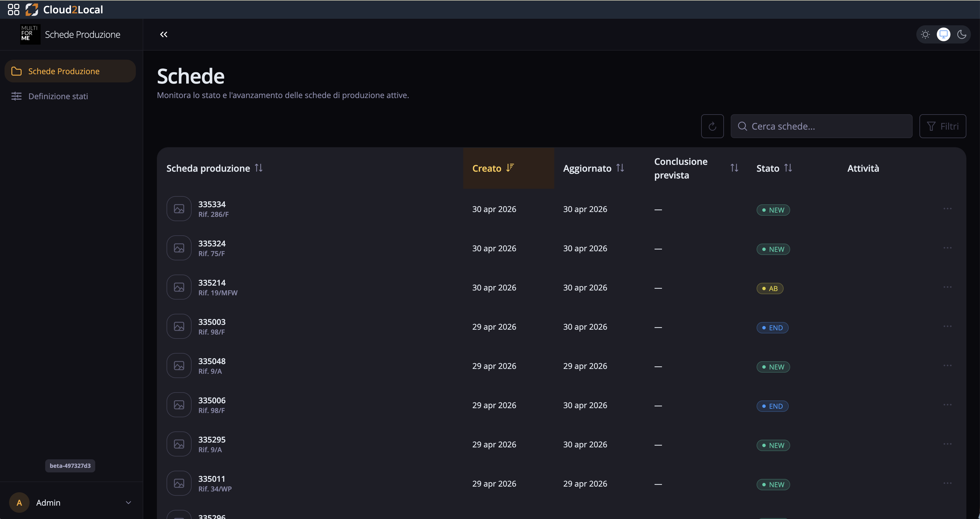Open scheda 335011 Rif. 34/WP

(x=215, y=483)
